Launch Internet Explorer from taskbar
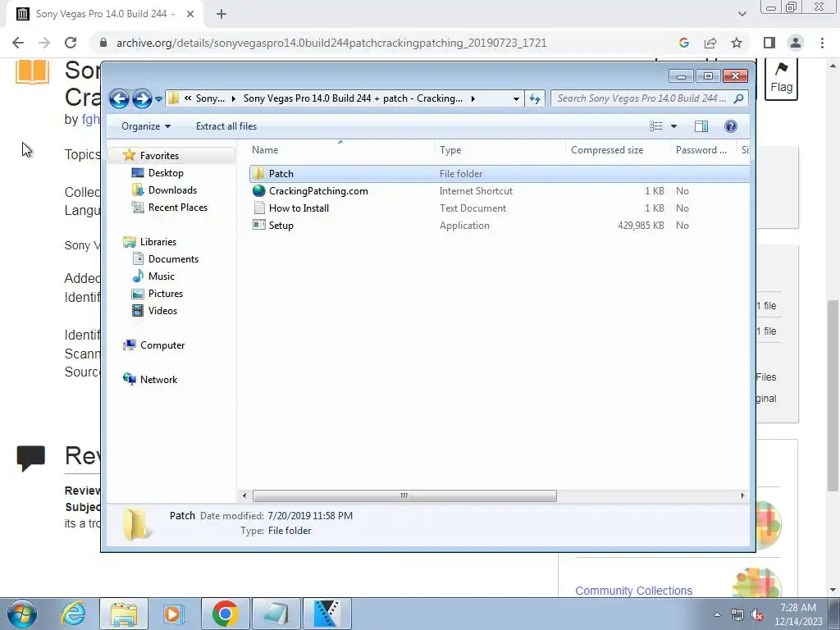 pyautogui.click(x=73, y=614)
